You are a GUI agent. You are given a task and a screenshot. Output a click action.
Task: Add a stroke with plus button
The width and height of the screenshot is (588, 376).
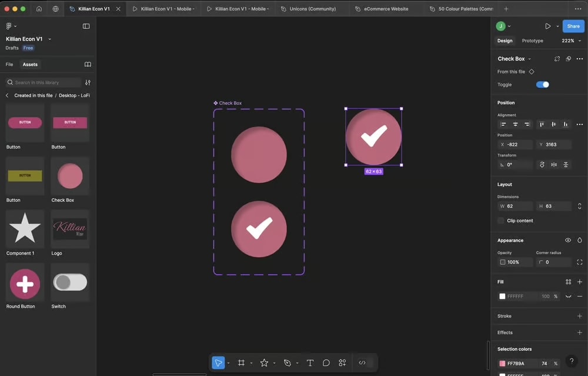(x=580, y=316)
